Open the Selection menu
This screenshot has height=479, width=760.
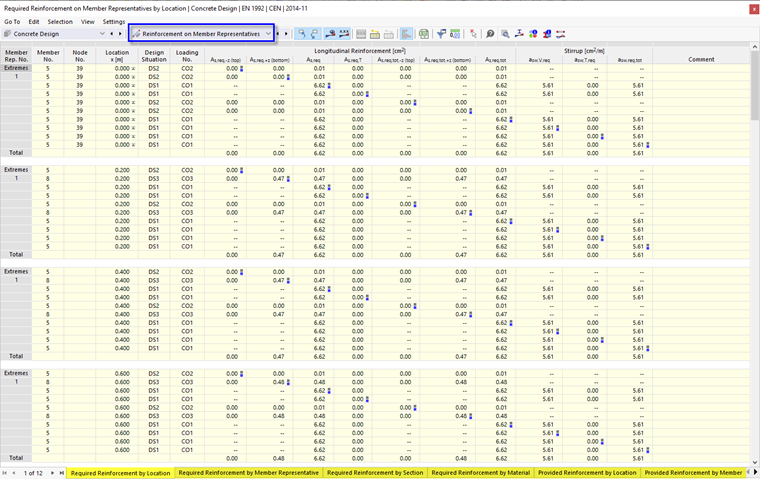pyautogui.click(x=60, y=21)
